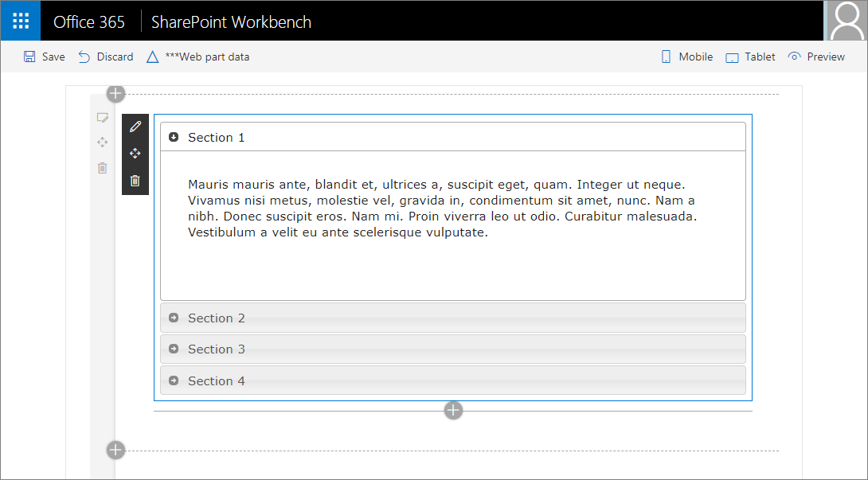868x480 pixels.
Task: Click the Web part data warning label
Action: pyautogui.click(x=197, y=57)
